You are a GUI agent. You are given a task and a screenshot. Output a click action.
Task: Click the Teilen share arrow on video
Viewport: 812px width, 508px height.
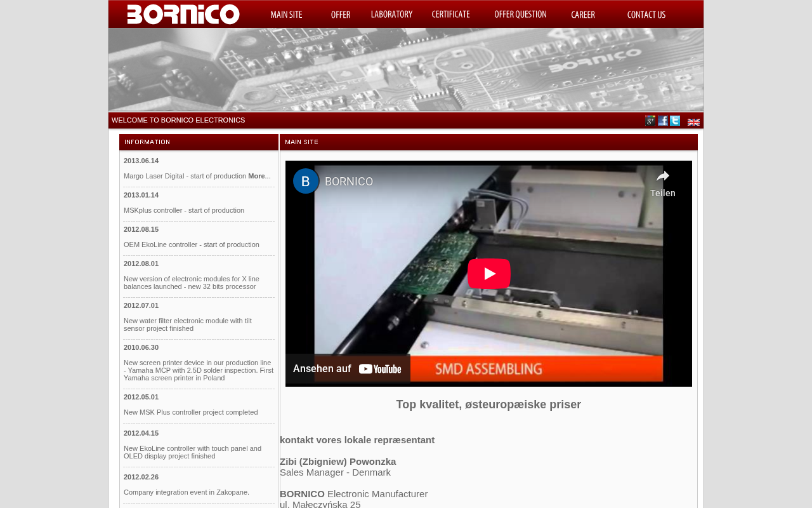pos(663,183)
